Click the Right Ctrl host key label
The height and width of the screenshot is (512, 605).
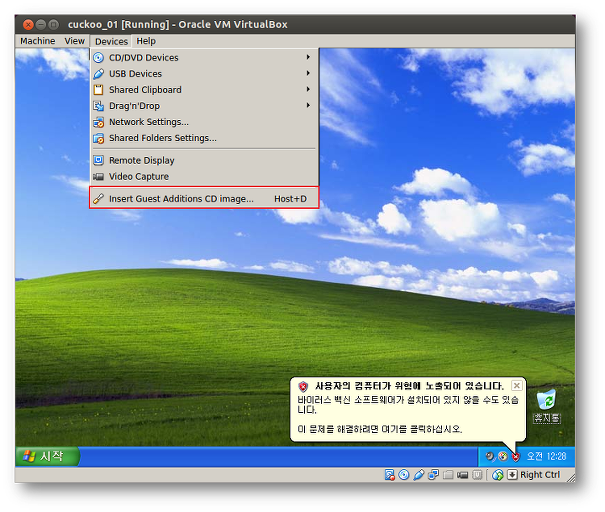[x=540, y=475]
